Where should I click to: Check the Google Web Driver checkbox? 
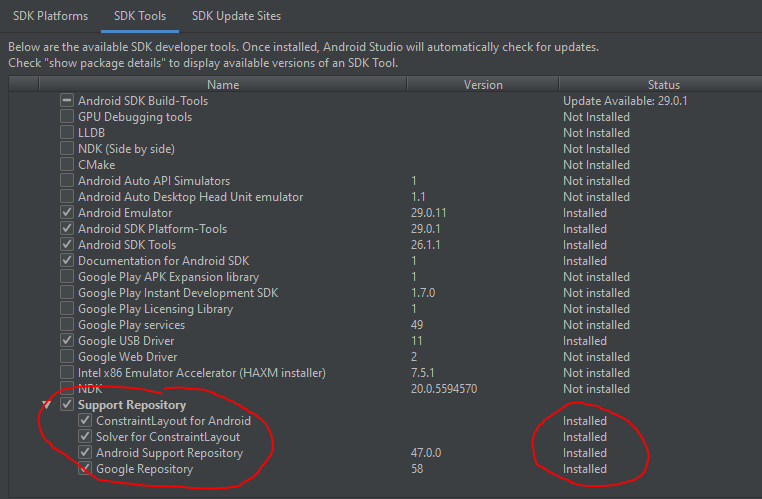click(67, 357)
